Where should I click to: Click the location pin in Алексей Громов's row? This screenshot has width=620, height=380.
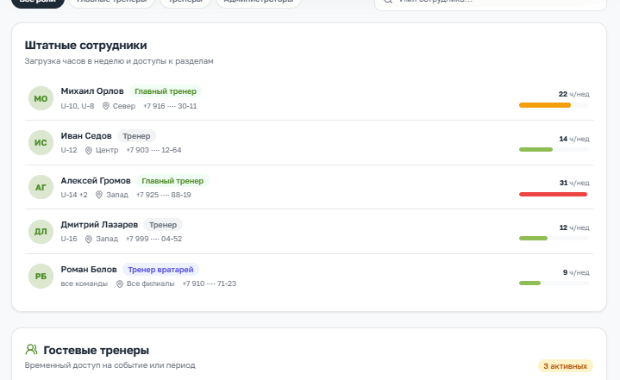(99, 195)
